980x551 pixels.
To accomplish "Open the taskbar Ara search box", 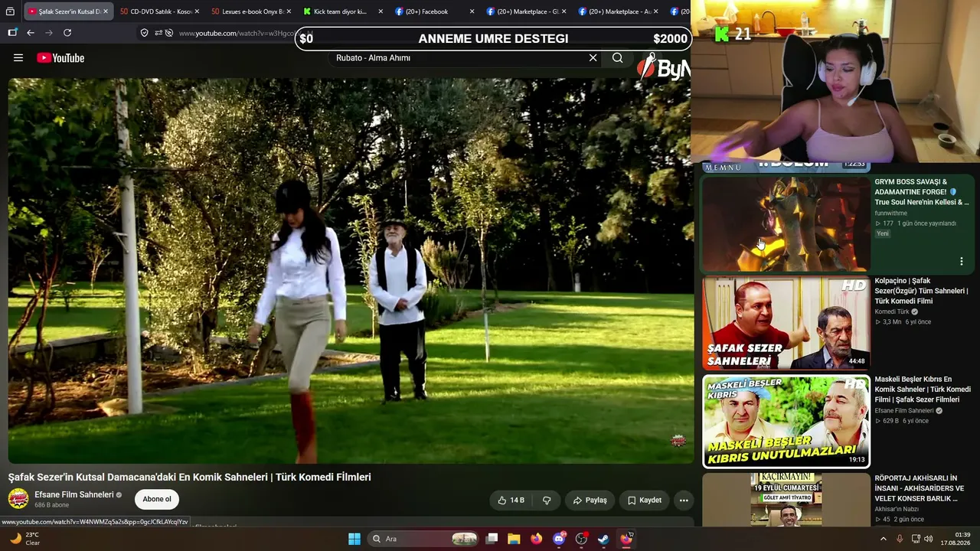I will [423, 539].
